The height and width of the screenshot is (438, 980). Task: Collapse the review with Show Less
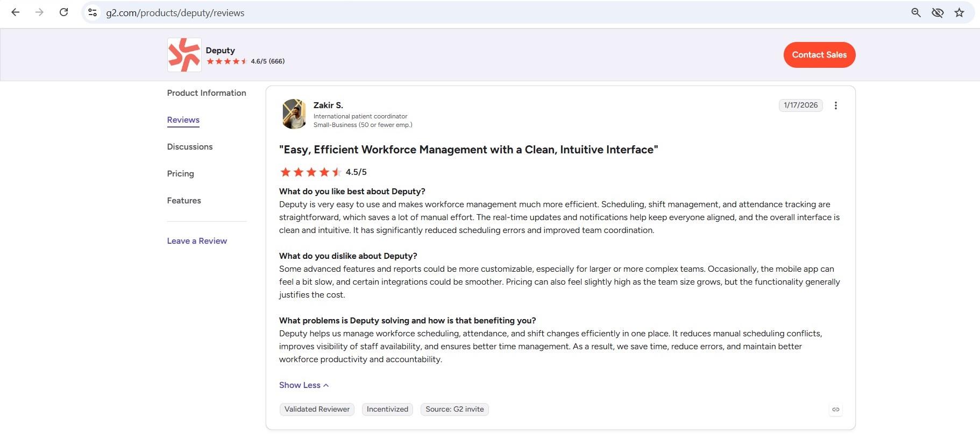[x=304, y=385]
